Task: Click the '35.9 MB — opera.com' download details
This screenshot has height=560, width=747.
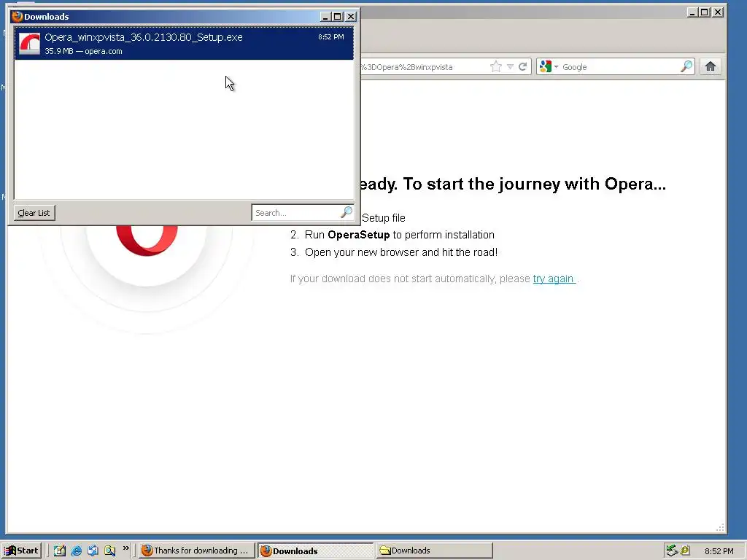Action: point(83,51)
